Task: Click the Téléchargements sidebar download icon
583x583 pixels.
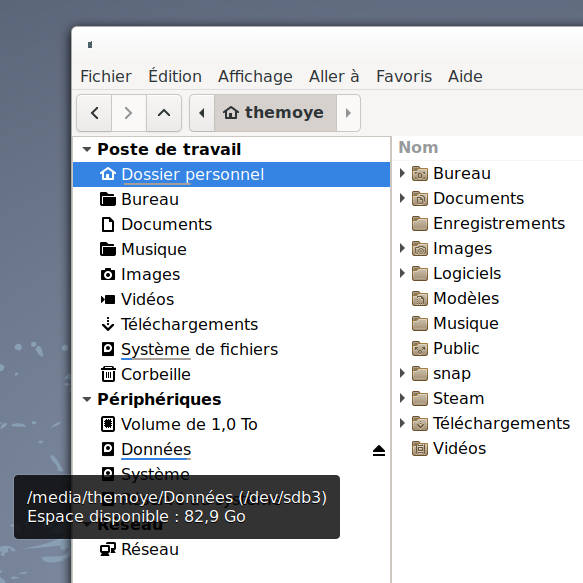Action: 108,324
